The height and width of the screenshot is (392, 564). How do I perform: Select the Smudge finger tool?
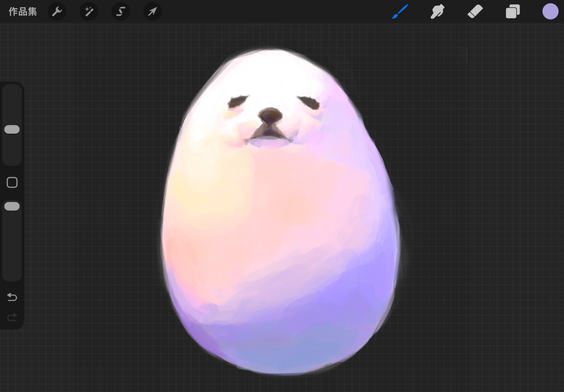pyautogui.click(x=437, y=12)
